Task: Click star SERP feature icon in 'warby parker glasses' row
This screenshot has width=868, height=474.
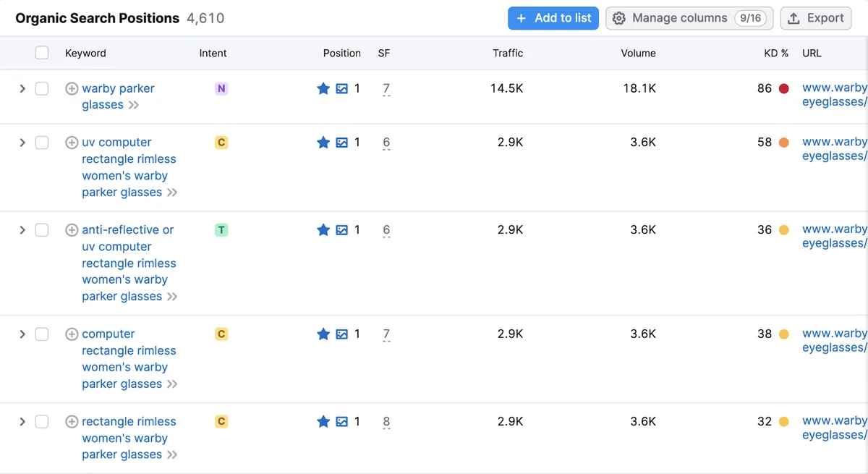Action: click(323, 88)
